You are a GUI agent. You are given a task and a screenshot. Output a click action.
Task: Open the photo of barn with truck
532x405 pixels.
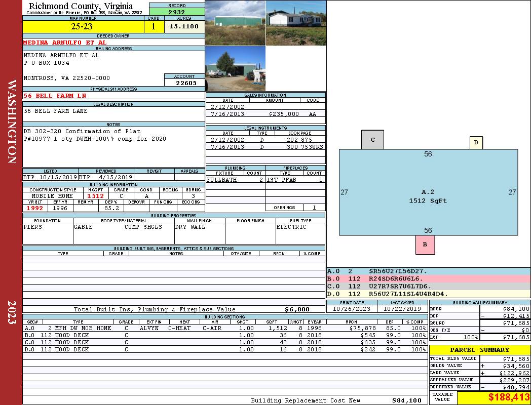235,69
